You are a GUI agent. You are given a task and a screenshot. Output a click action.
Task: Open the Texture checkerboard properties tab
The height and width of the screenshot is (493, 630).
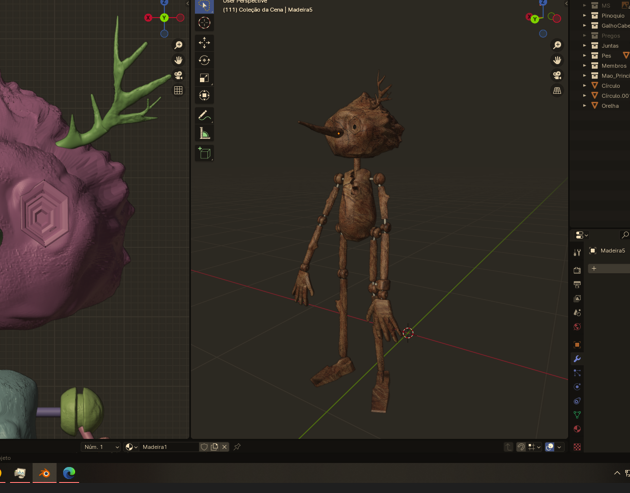(577, 447)
